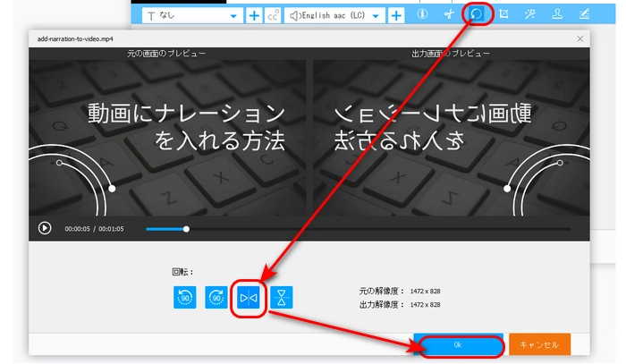Screen dimensions: 626x364
Task: Add a new subtitle with plus button
Action: tap(254, 16)
